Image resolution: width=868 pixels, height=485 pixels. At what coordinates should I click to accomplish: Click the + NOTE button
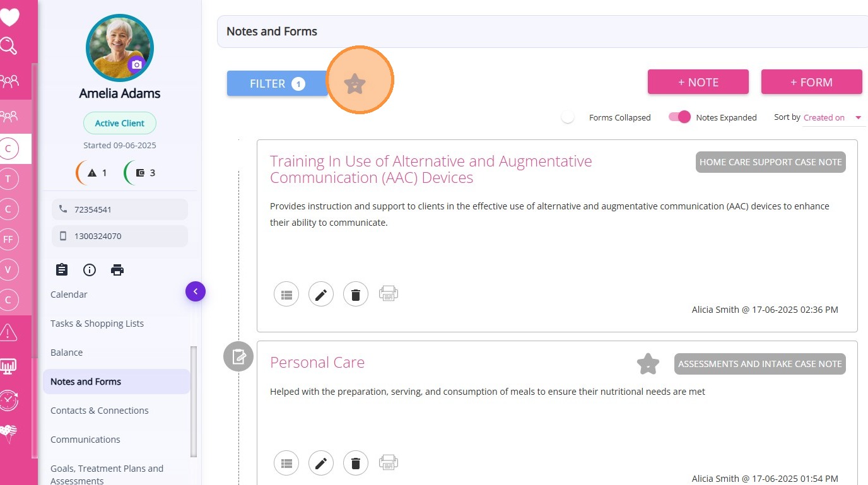pyautogui.click(x=698, y=82)
